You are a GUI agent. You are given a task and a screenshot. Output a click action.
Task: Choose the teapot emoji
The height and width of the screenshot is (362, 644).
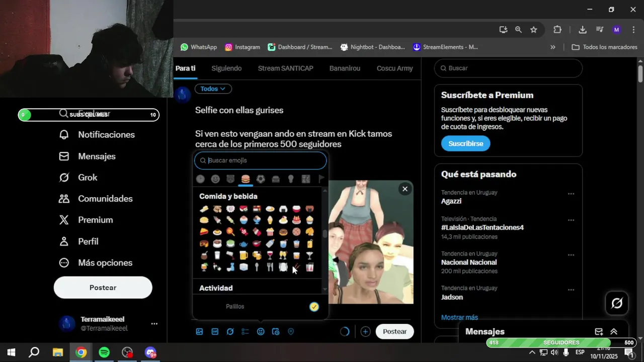(x=244, y=243)
